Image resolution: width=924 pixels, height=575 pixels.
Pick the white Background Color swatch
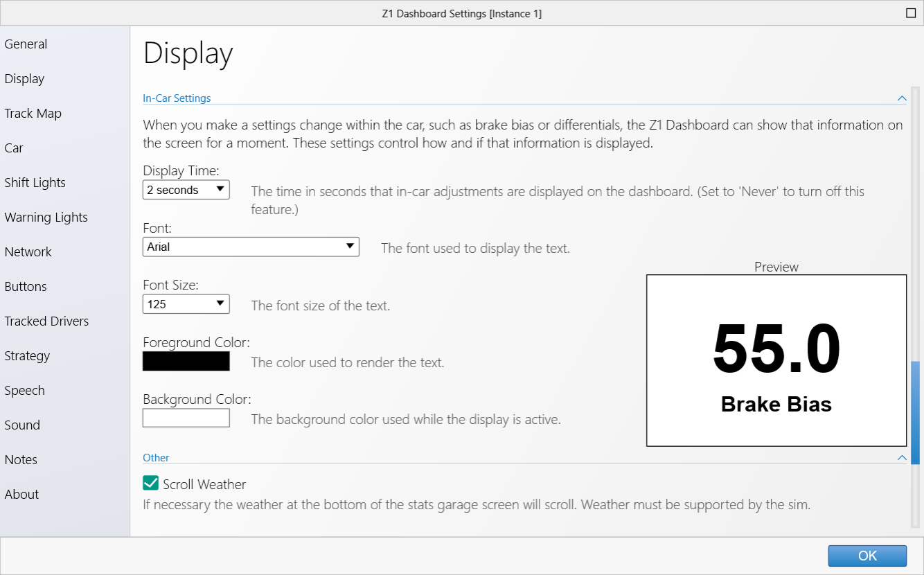click(x=186, y=418)
